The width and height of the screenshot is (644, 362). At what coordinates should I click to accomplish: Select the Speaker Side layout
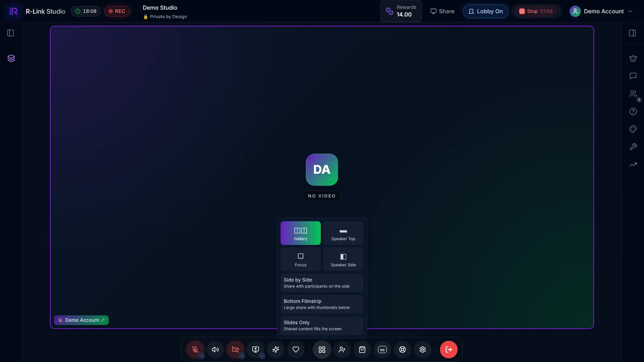click(343, 259)
